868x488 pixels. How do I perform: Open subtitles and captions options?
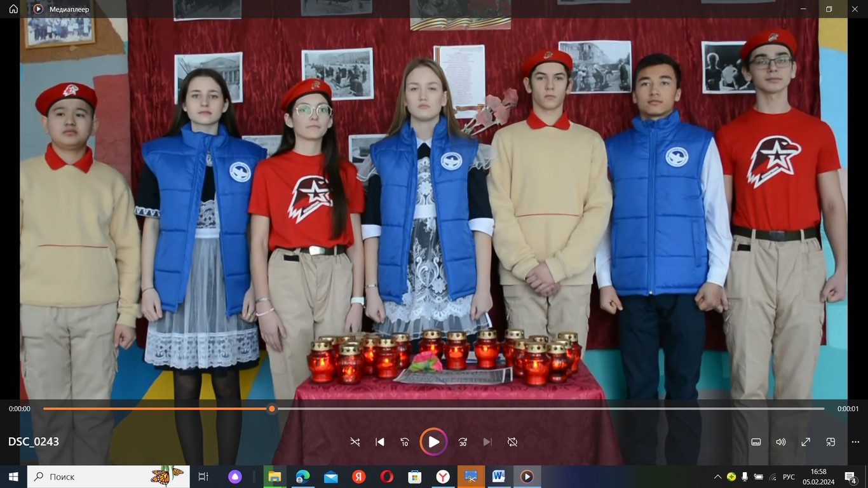(x=756, y=442)
